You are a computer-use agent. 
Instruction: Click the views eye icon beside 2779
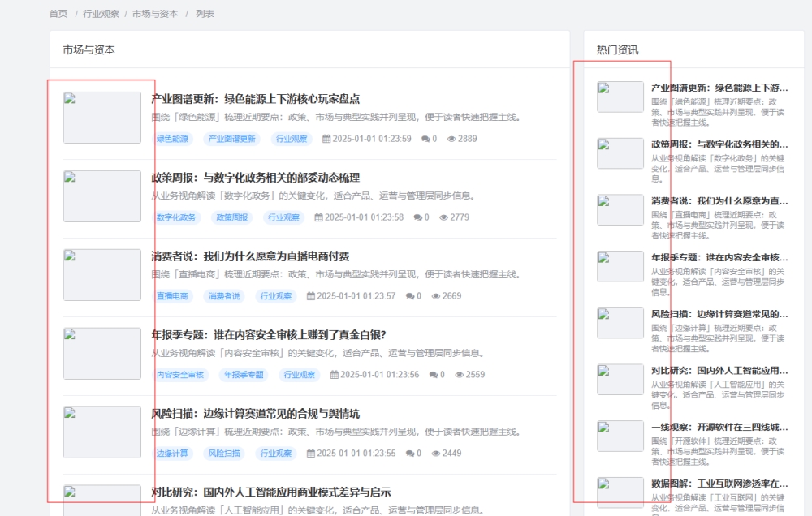444,217
